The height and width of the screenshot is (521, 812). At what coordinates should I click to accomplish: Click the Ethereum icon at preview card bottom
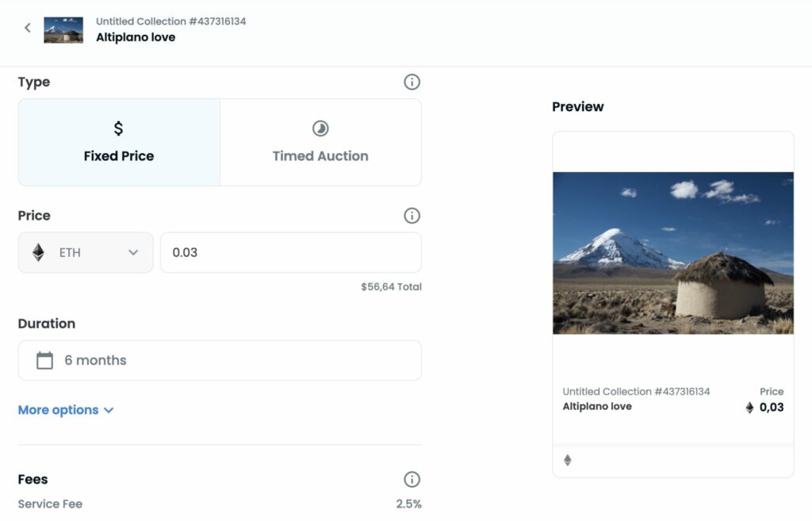point(568,460)
